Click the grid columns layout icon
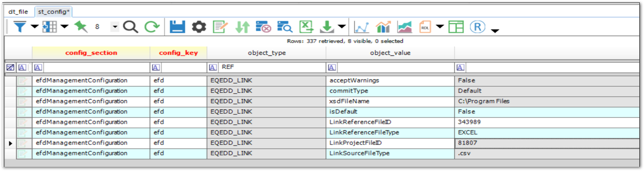The width and height of the screenshot is (644, 171). (x=50, y=27)
